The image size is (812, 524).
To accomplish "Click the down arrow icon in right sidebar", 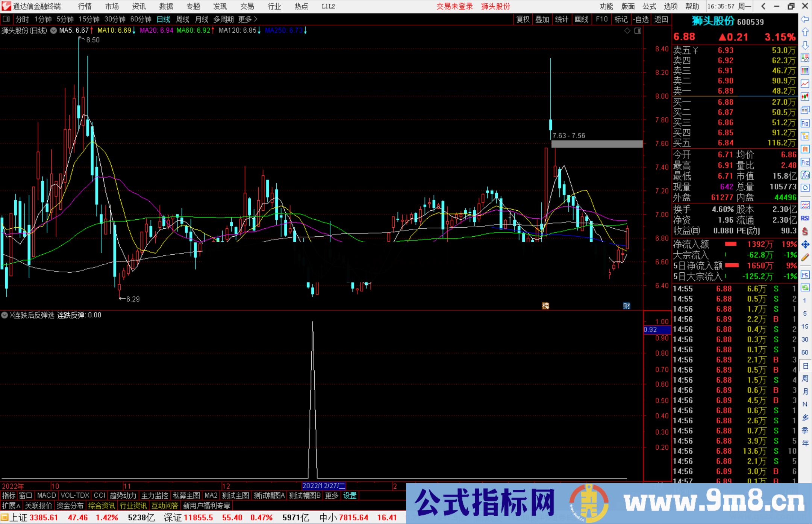I will (x=805, y=45).
